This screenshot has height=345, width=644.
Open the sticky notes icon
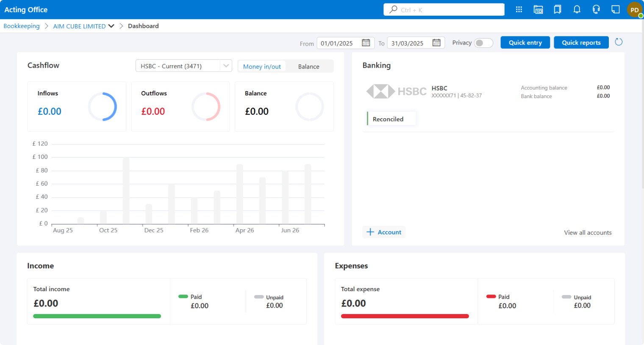click(x=616, y=9)
